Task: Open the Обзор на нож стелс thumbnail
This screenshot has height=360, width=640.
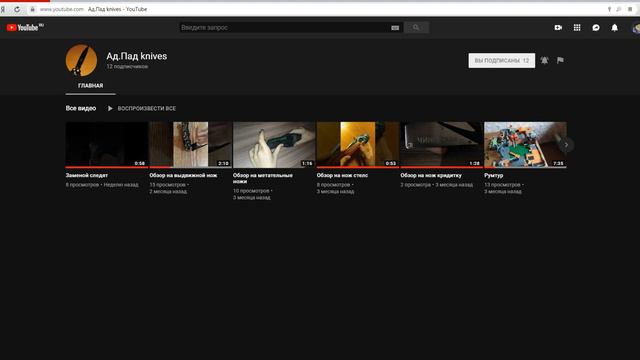Action: point(358,144)
